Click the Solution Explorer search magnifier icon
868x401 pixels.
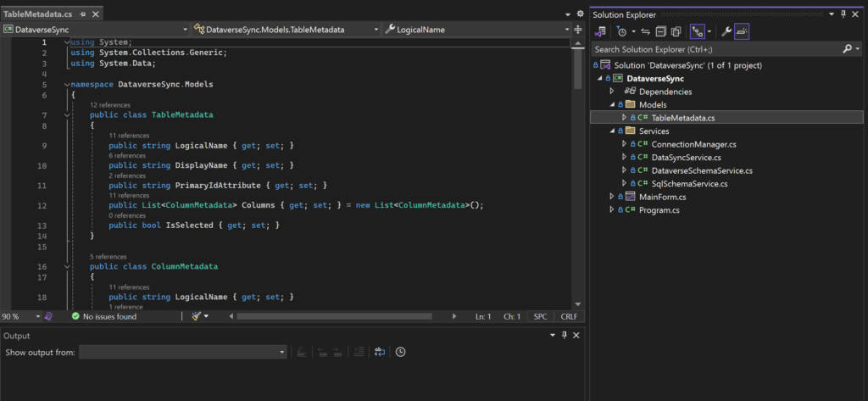pyautogui.click(x=847, y=49)
